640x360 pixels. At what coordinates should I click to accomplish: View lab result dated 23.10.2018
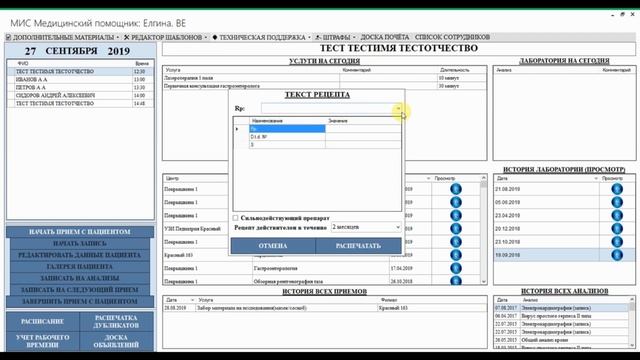pyautogui.click(x=617, y=242)
